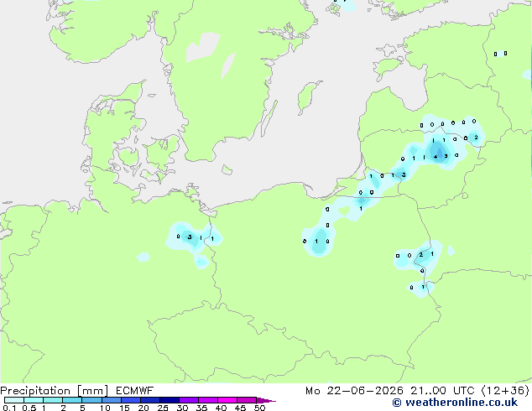Select the 5–10 mm legend color box
The image size is (532, 411).
[91, 400]
